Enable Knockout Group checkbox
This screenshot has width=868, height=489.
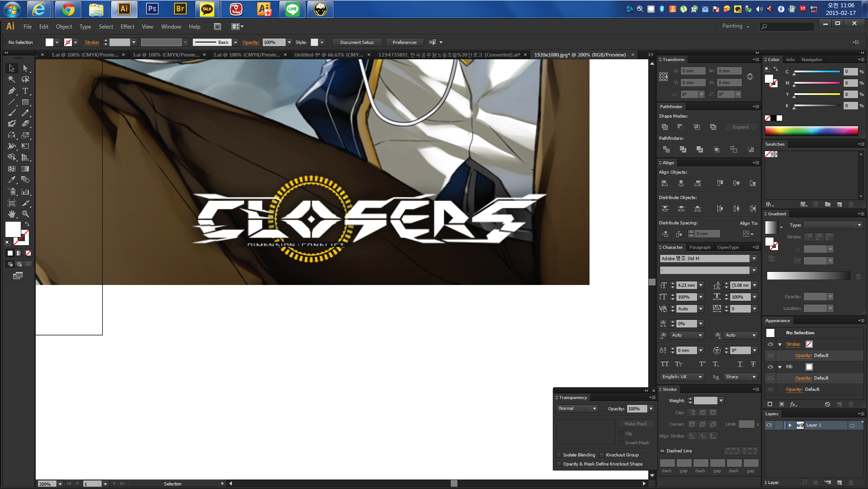[602, 455]
